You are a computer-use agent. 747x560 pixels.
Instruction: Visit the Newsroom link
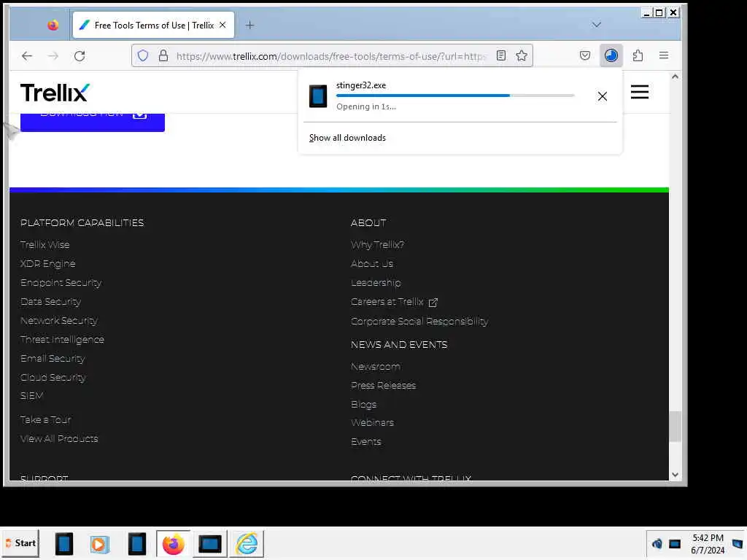click(x=376, y=367)
